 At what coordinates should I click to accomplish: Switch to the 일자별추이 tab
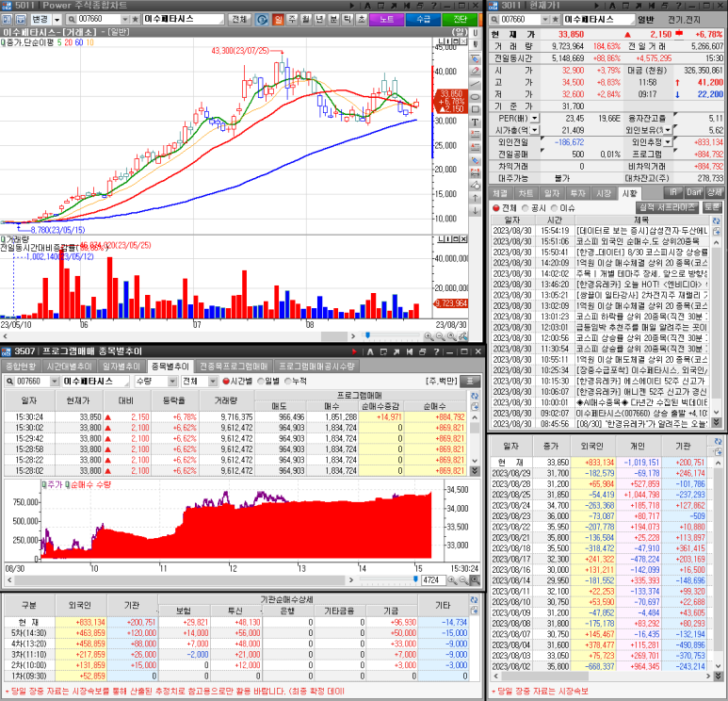(x=121, y=367)
